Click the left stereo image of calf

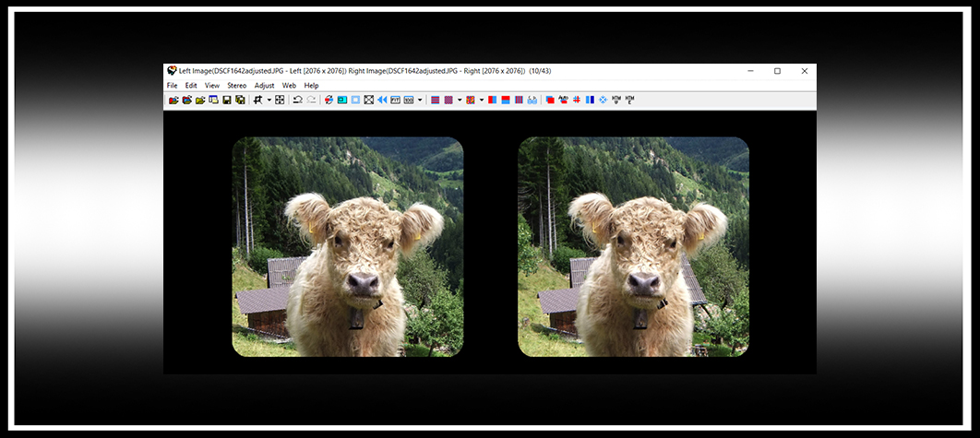pyautogui.click(x=347, y=246)
